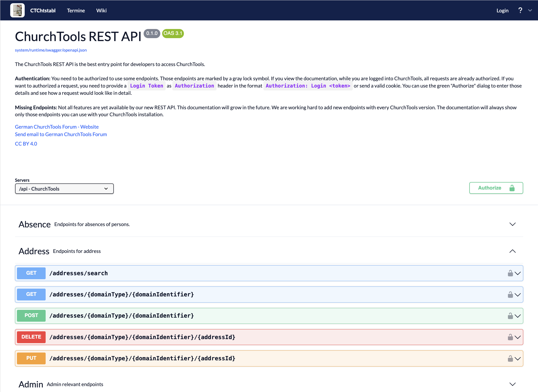Click the green Authorize button
Viewport: 538px width, 392px height.
point(496,188)
